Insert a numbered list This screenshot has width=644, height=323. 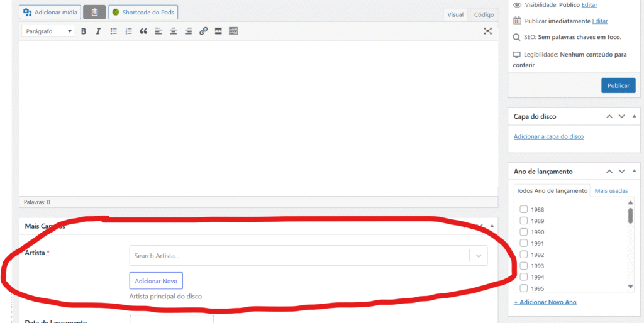(129, 31)
